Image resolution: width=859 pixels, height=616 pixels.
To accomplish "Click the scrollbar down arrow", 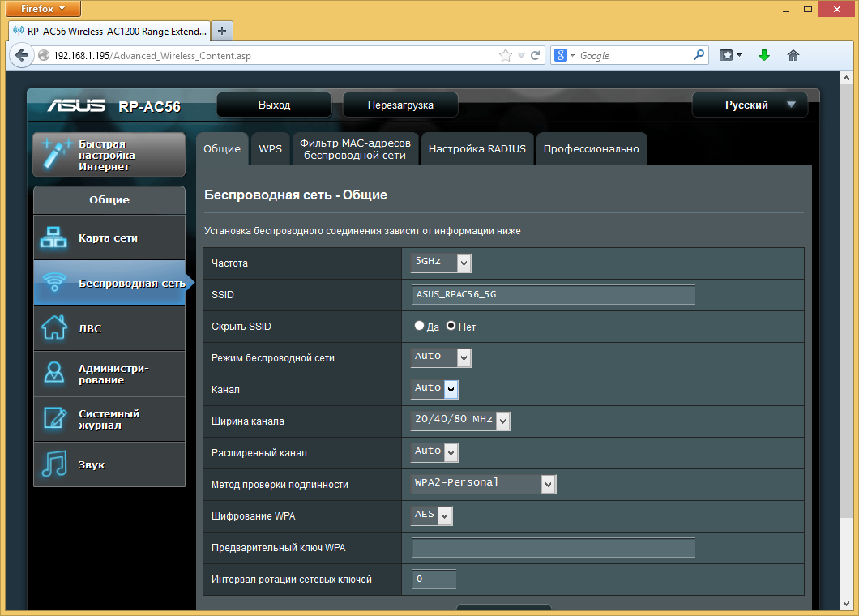I will click(x=846, y=604).
